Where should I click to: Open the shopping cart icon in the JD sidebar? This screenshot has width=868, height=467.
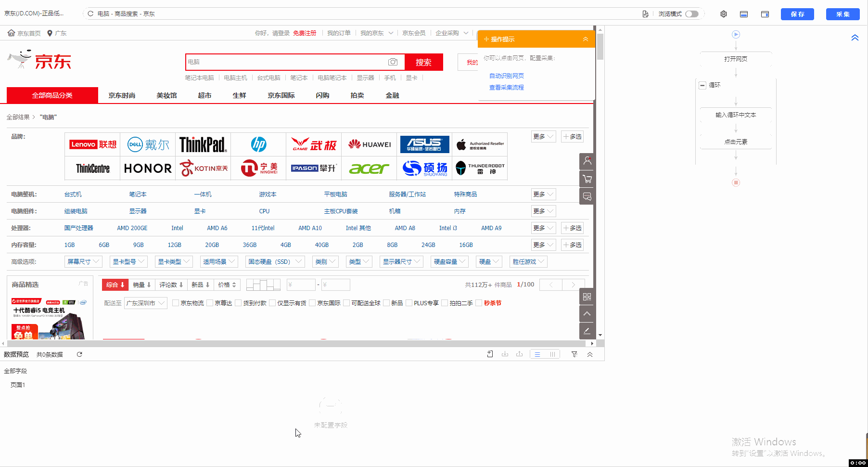pyautogui.click(x=587, y=179)
